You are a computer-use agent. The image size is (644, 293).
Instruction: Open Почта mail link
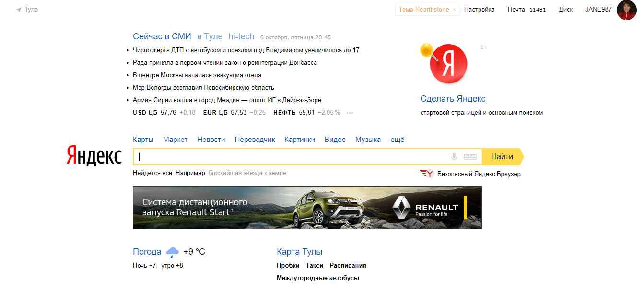click(516, 10)
